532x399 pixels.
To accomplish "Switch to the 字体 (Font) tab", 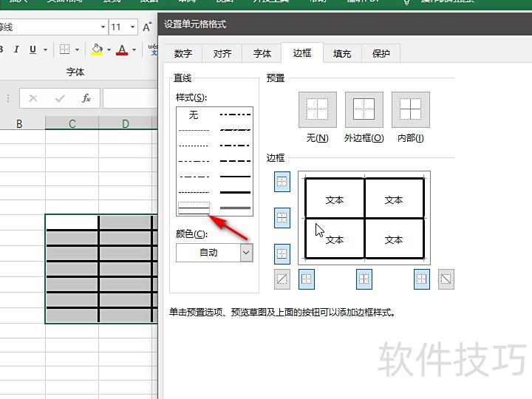I will pyautogui.click(x=262, y=53).
